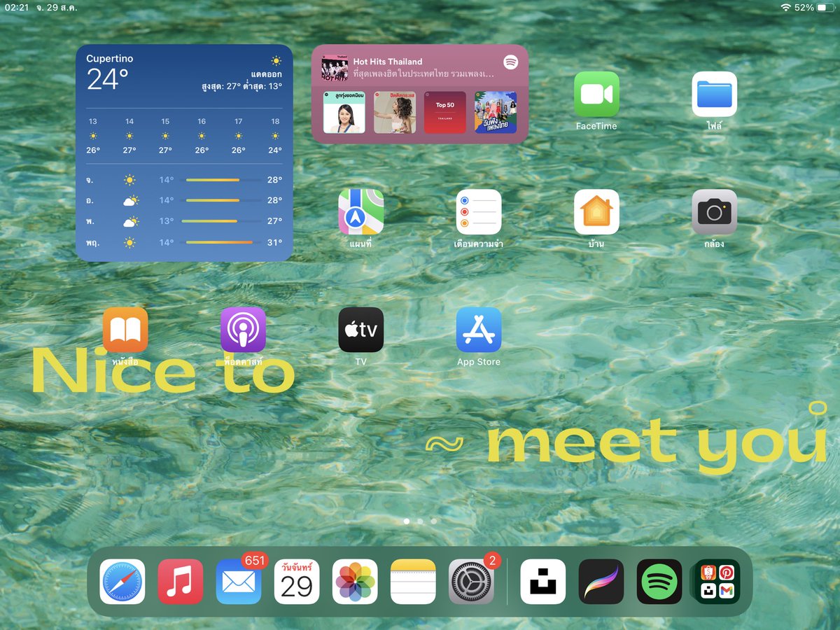Launch Unsplash from the dock
Viewport: 840px width, 630px height.
pos(543,582)
